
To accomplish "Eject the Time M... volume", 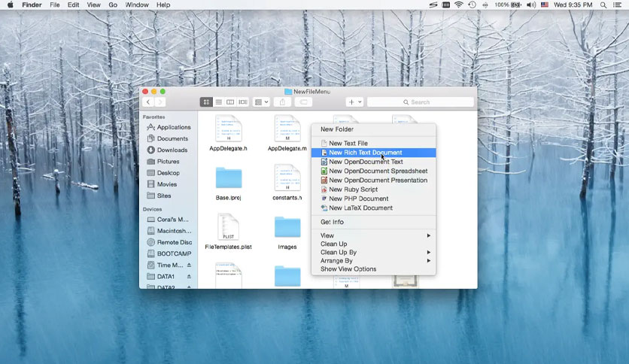I will tap(189, 265).
